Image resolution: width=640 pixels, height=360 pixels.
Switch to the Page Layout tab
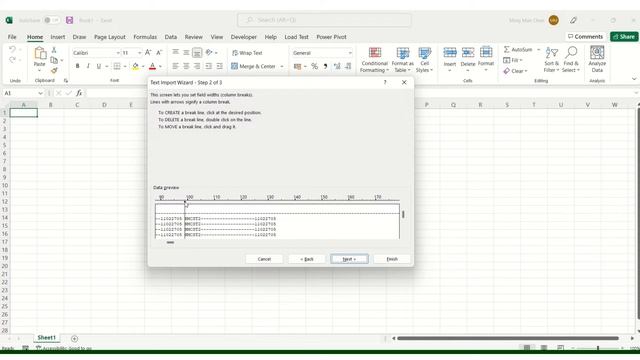point(109,37)
